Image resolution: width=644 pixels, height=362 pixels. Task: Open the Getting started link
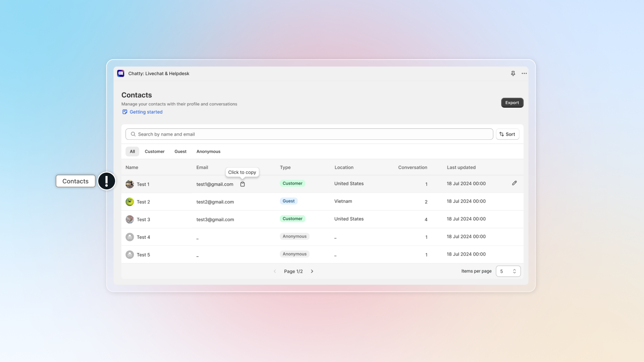[x=146, y=112]
